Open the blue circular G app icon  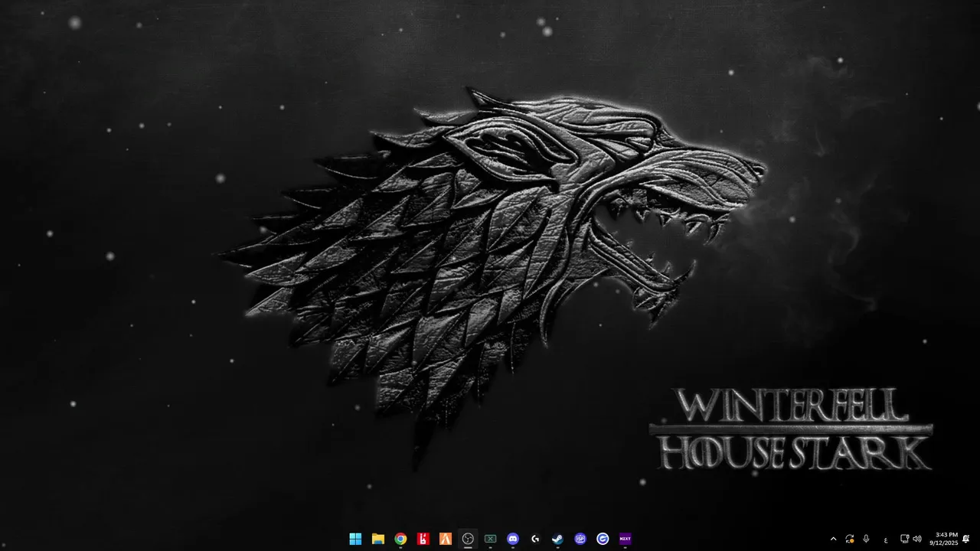point(603,539)
